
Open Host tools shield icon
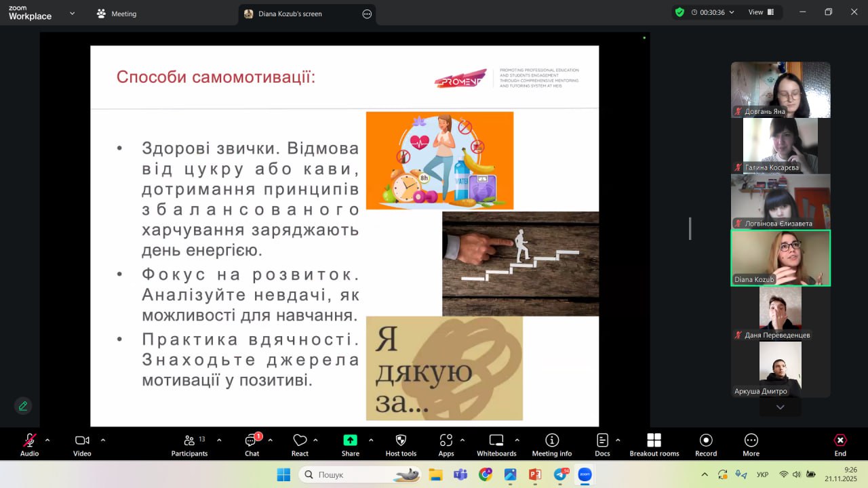pos(401,444)
